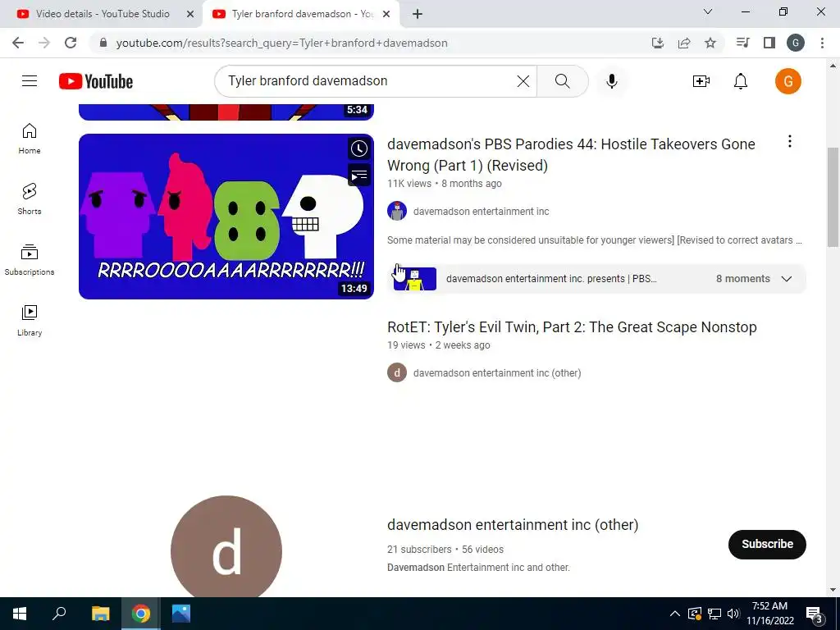Click the YouTube logo
Image resolution: width=840 pixels, height=630 pixels.
pyautogui.click(x=96, y=81)
